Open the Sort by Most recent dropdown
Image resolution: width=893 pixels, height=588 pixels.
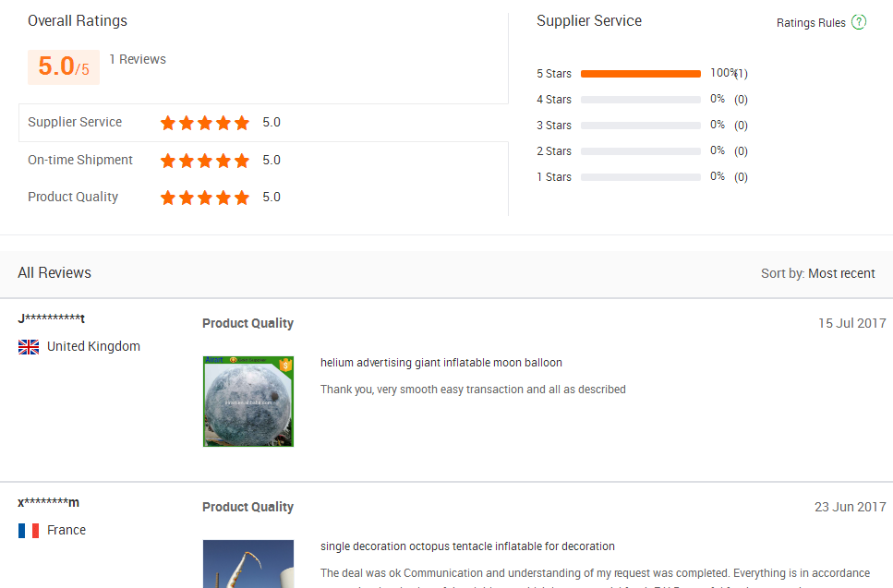840,273
